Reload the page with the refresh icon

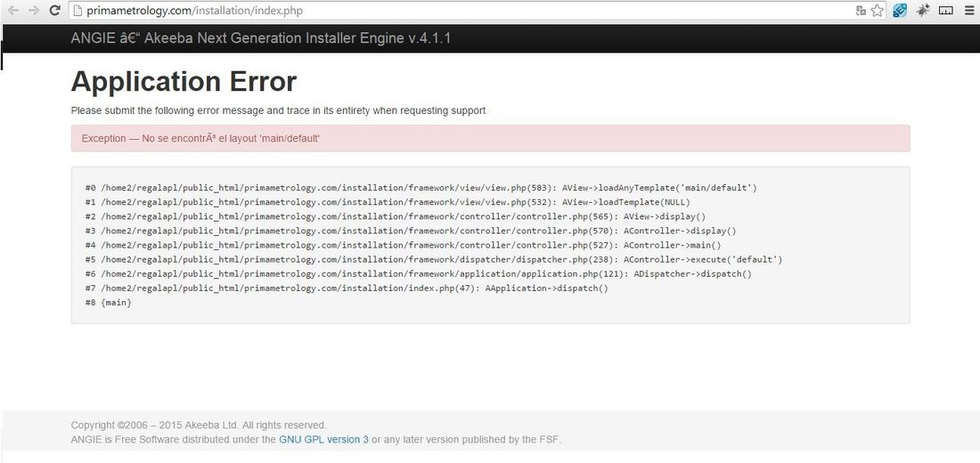[55, 11]
